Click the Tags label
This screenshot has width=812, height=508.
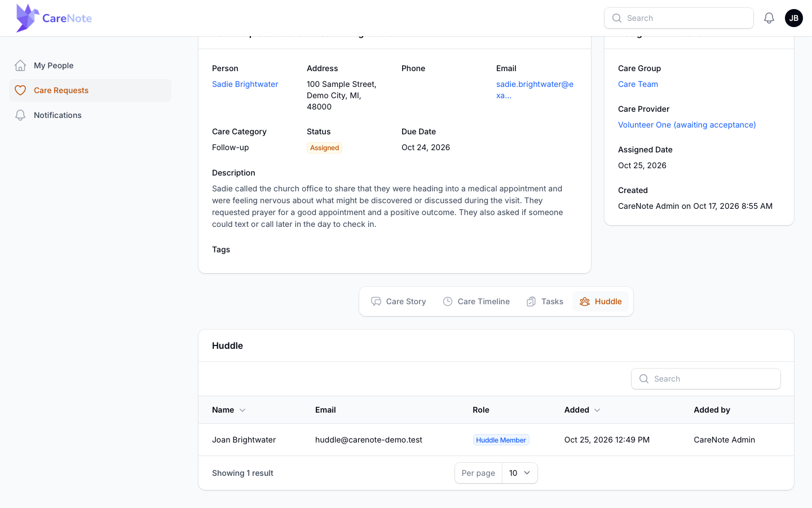click(221, 249)
